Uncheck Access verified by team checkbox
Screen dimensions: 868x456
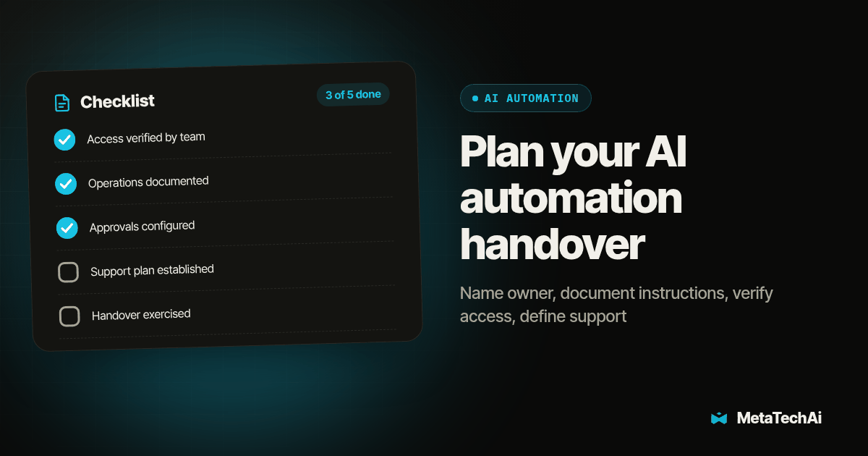65,140
